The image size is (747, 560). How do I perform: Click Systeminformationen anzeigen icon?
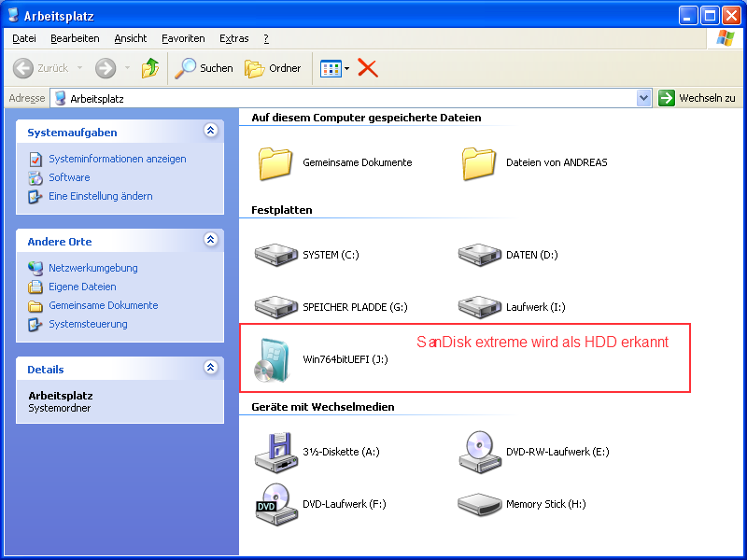point(35,159)
